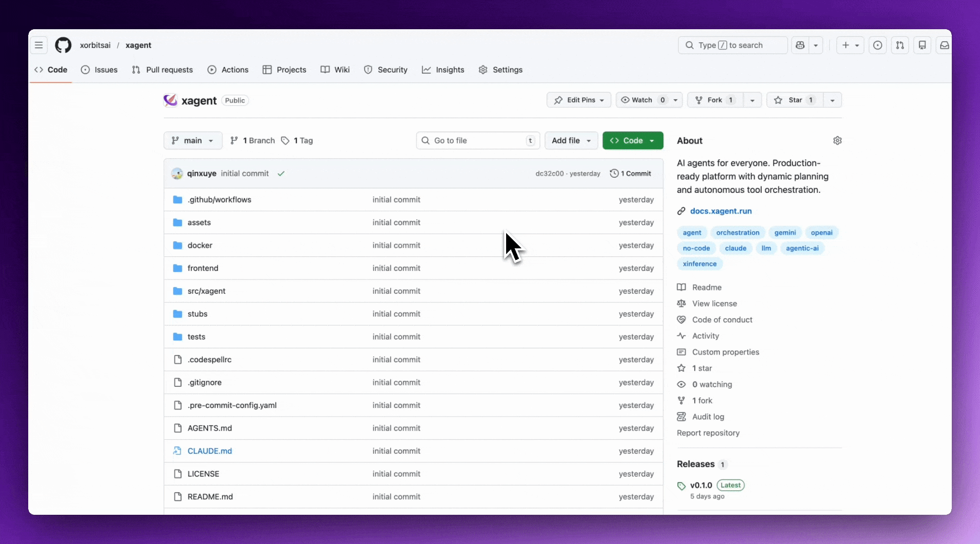Click the folder icon beside docker
The width and height of the screenshot is (980, 544).
(x=177, y=245)
